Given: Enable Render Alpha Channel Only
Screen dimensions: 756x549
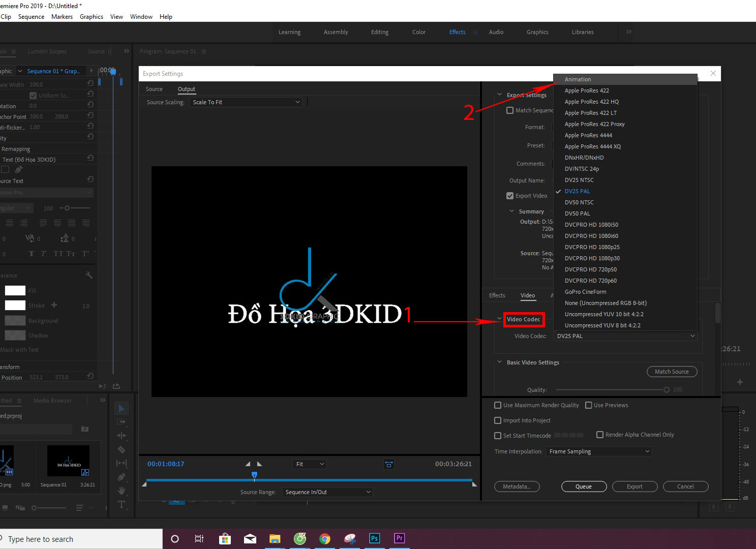Looking at the screenshot, I should [x=600, y=435].
